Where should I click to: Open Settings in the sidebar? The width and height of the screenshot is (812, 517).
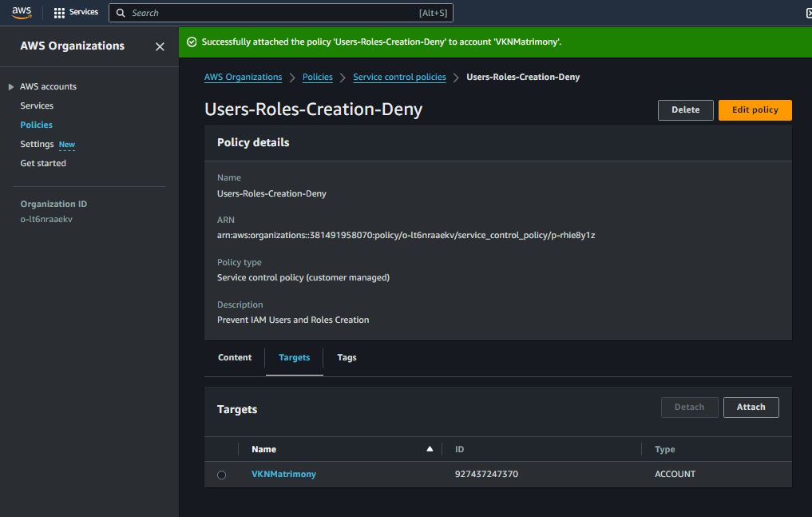37,144
